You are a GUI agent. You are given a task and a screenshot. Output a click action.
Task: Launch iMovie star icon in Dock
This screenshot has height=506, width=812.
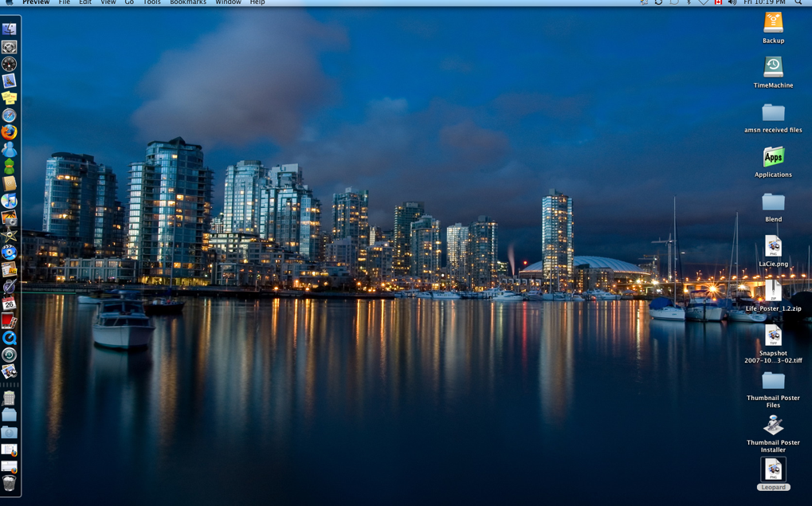[10, 234]
